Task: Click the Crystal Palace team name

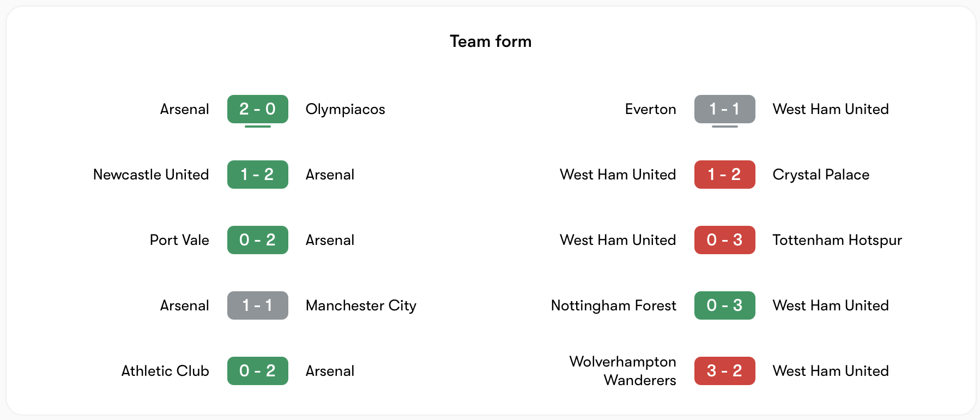Action: (821, 175)
